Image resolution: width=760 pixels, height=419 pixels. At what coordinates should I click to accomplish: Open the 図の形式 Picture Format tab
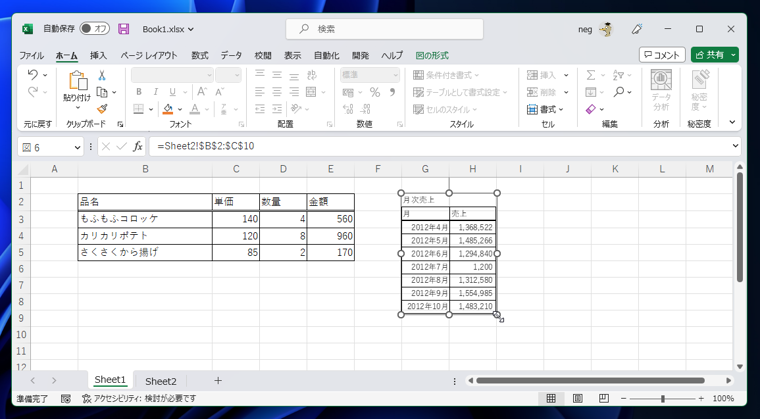point(432,55)
